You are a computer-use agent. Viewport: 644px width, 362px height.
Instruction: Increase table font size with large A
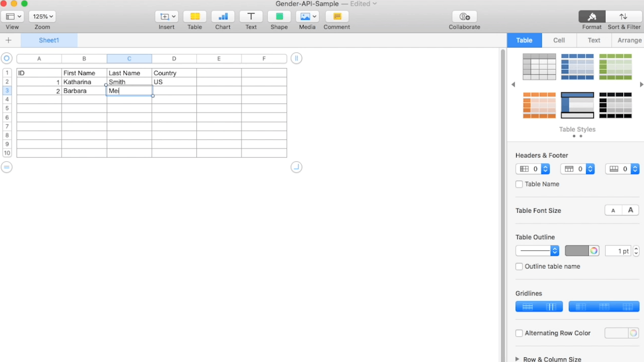pyautogui.click(x=631, y=210)
